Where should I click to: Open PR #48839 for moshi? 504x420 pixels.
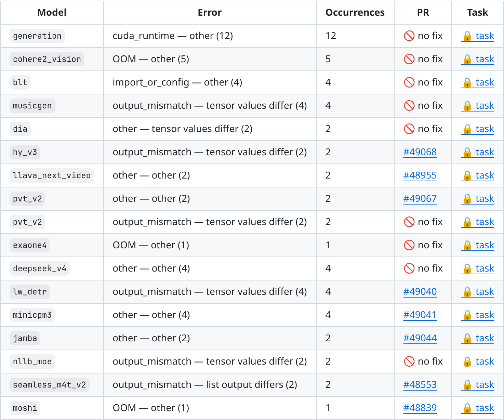click(x=420, y=408)
